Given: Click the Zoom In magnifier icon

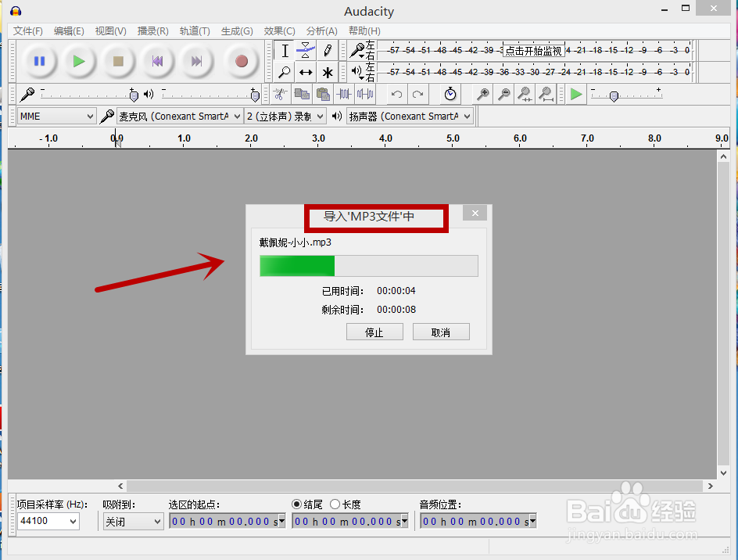Looking at the screenshot, I should click(482, 94).
